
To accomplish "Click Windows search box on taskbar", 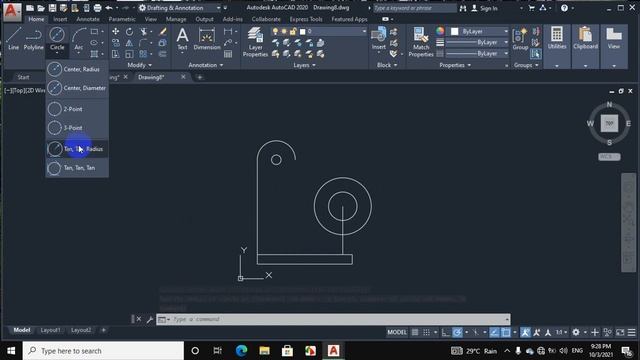I will coord(103,351).
